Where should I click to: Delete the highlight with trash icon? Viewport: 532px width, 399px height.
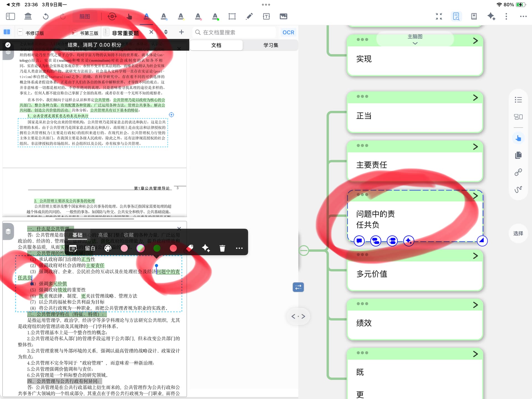pyautogui.click(x=222, y=248)
